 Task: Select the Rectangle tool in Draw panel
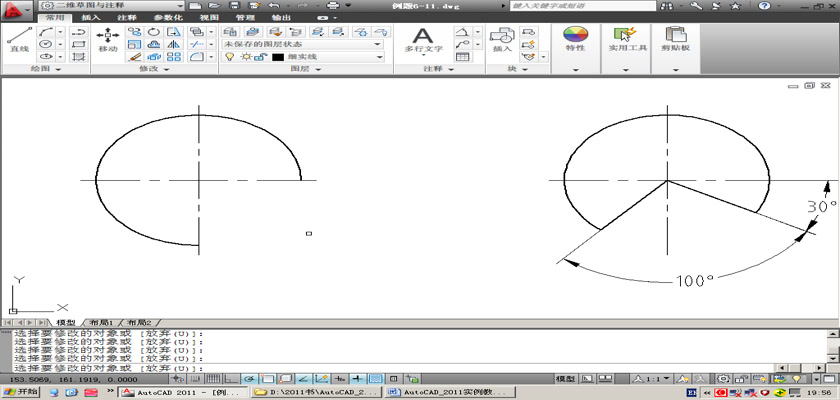[79, 44]
